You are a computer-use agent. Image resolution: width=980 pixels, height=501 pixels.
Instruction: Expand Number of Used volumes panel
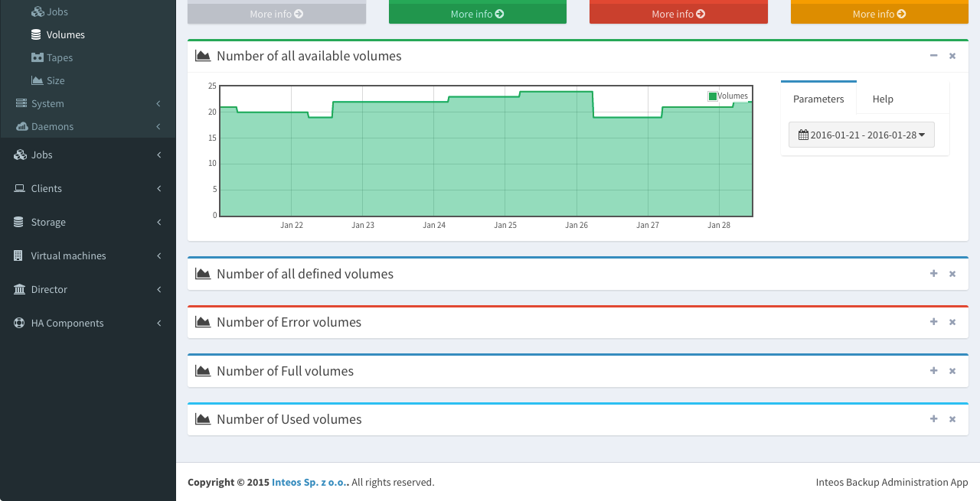[x=933, y=419]
